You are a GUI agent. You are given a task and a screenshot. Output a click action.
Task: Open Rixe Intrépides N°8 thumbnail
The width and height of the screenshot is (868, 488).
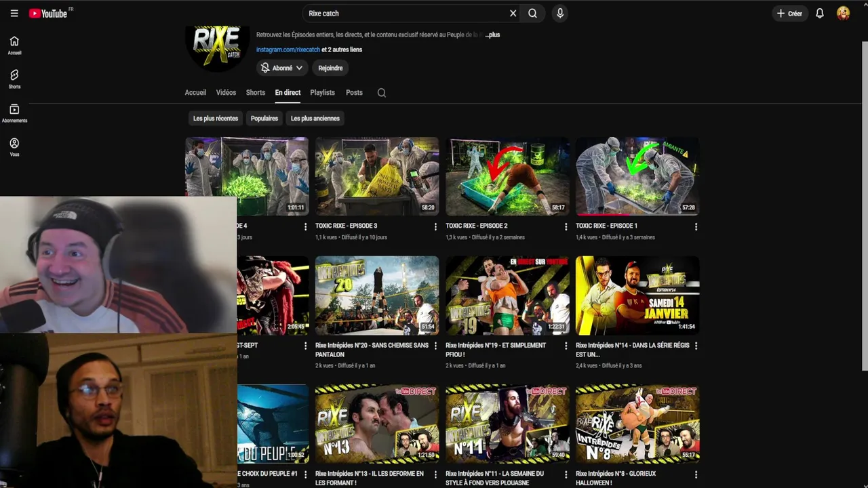click(x=637, y=424)
